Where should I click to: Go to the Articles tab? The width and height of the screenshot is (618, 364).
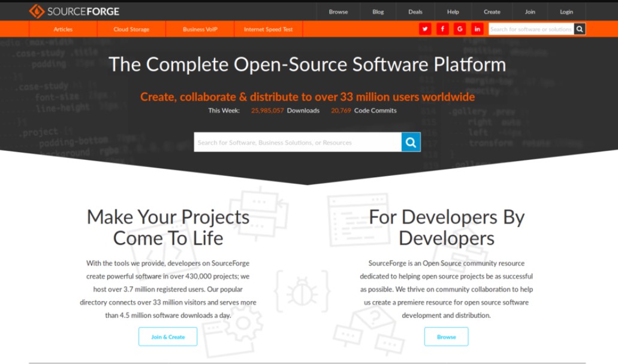tap(63, 29)
